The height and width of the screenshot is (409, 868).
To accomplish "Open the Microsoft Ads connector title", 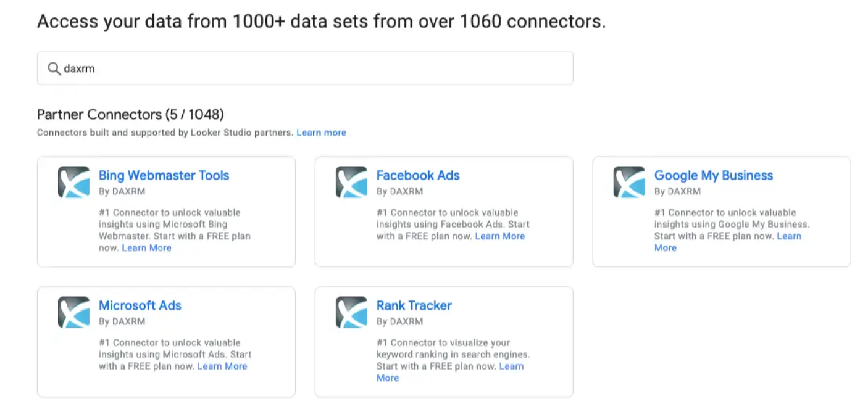I will 140,305.
